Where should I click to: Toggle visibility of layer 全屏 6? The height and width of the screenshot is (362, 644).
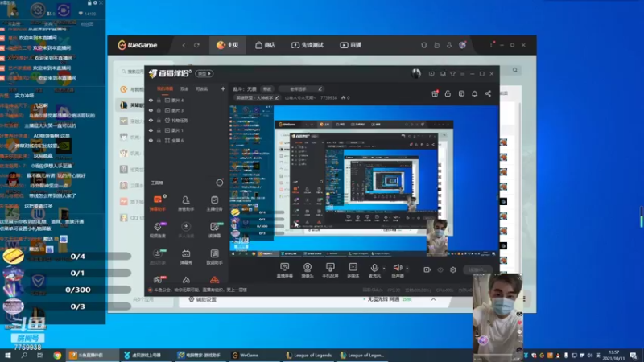[151, 140]
